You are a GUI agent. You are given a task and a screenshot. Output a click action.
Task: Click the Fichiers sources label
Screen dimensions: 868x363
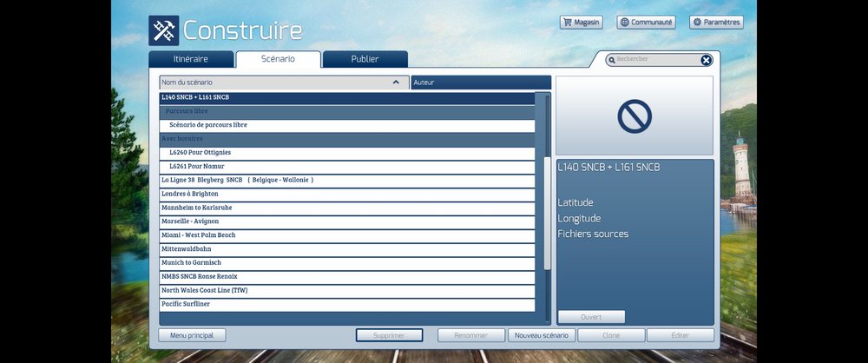[x=593, y=234]
